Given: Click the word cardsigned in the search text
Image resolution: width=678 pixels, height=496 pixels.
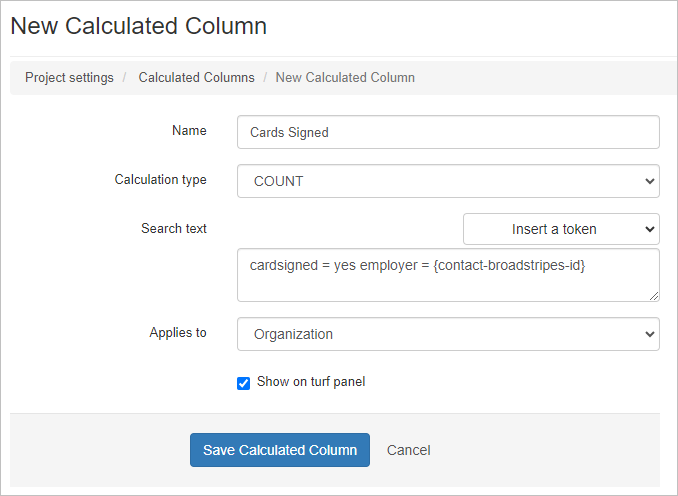Looking at the screenshot, I should click(285, 266).
